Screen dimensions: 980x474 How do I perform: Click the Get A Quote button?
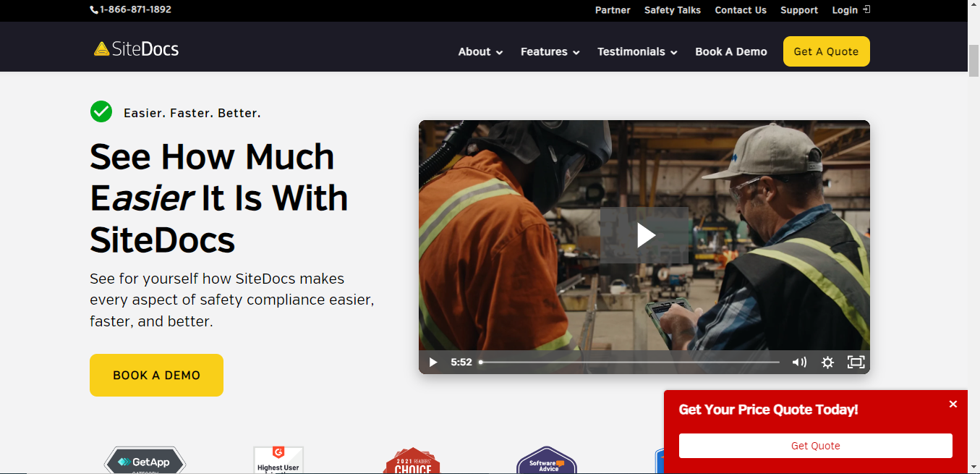point(826,51)
